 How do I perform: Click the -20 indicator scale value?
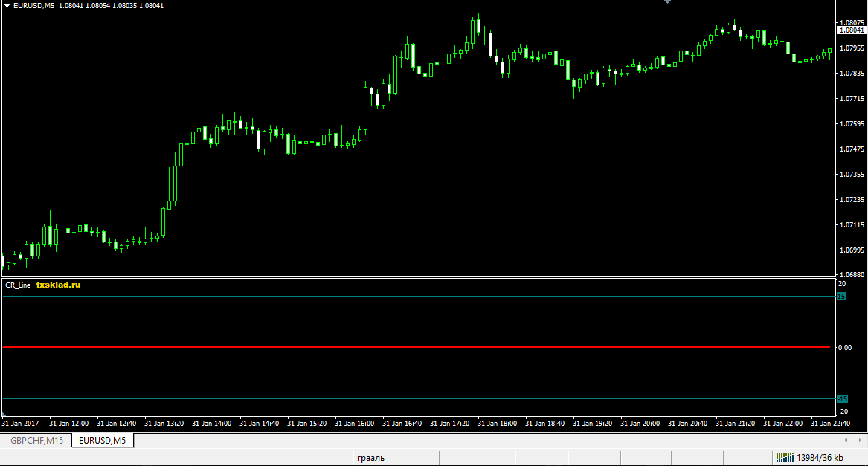843,412
